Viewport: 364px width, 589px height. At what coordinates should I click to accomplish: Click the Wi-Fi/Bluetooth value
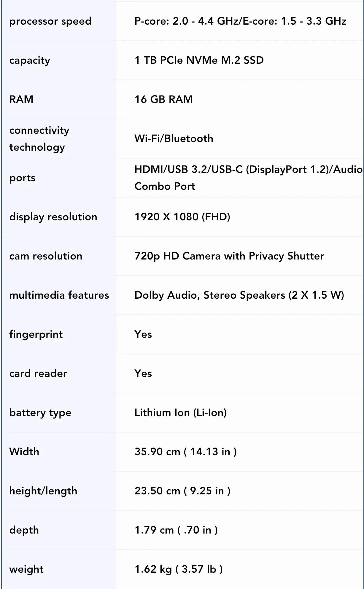coord(174,139)
